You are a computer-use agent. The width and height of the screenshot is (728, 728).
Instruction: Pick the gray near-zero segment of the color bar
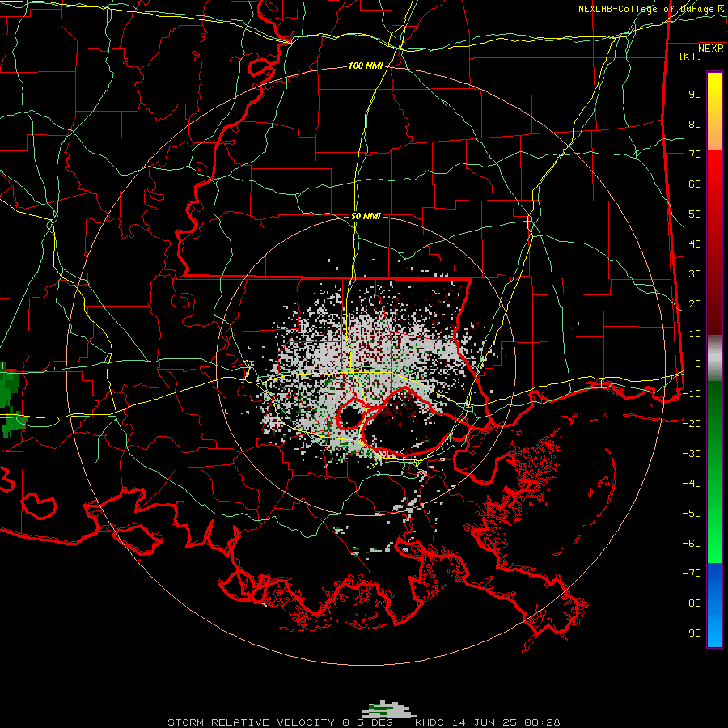(714, 358)
